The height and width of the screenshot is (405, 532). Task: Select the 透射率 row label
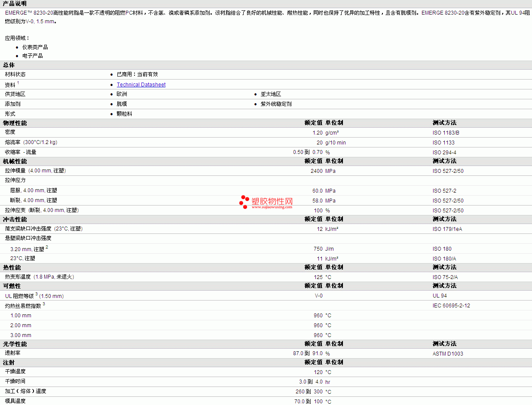click(x=12, y=353)
